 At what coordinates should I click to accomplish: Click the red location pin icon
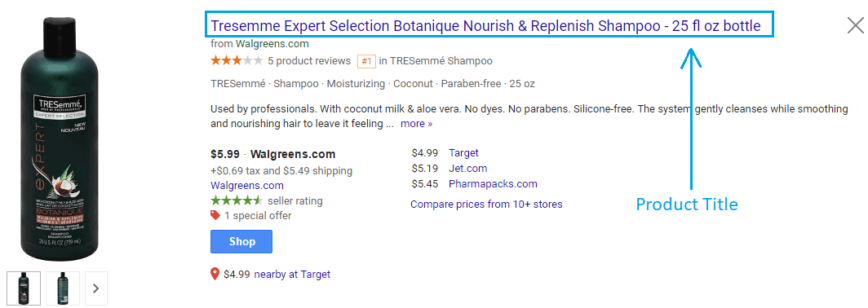click(x=215, y=274)
